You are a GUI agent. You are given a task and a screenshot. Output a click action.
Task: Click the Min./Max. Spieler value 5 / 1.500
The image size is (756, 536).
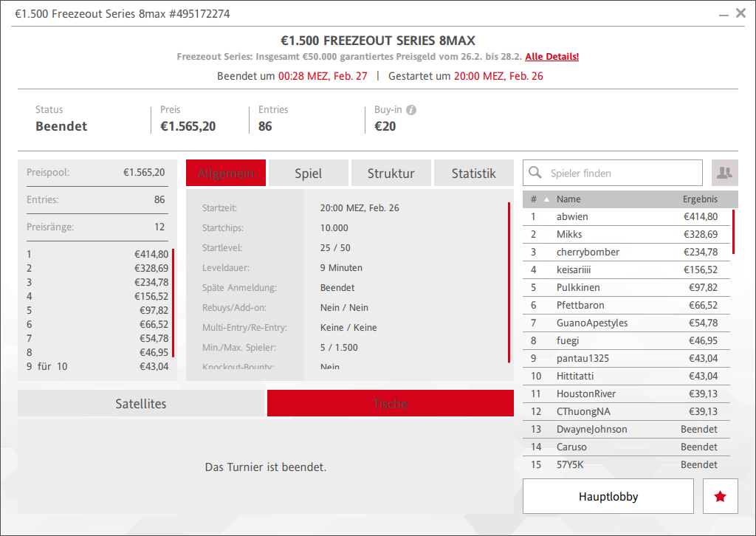339,348
